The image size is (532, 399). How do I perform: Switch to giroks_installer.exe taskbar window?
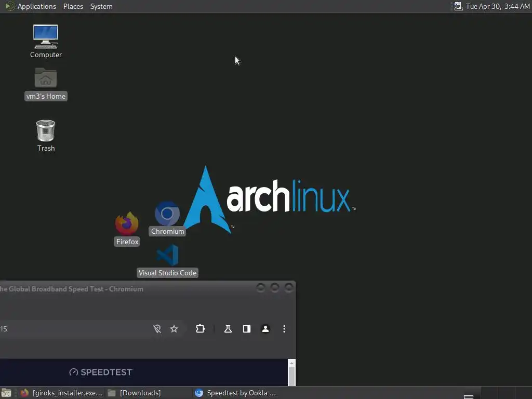(x=61, y=393)
